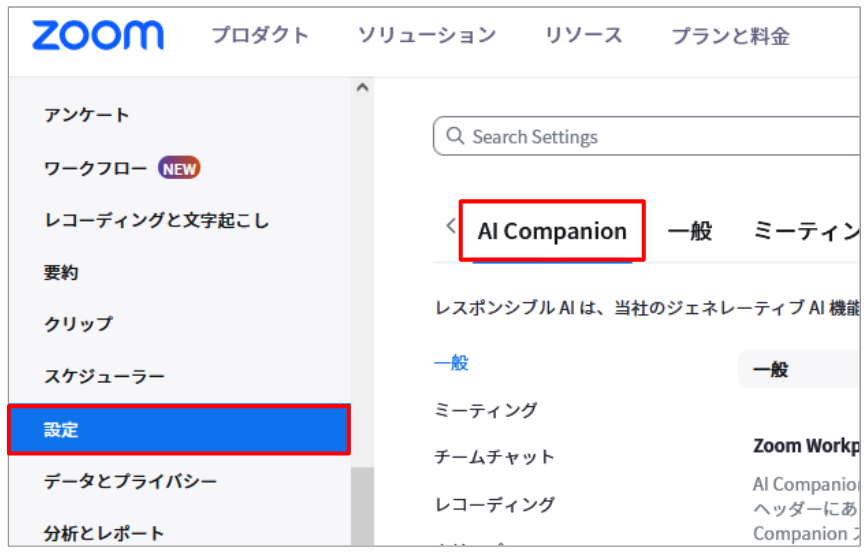This screenshot has height=555, width=868.
Task: Click the sidebar scrollbar thumb
Action: click(363, 506)
